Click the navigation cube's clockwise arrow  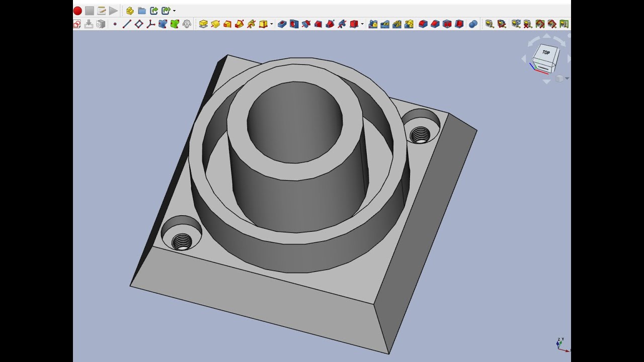pos(559,41)
